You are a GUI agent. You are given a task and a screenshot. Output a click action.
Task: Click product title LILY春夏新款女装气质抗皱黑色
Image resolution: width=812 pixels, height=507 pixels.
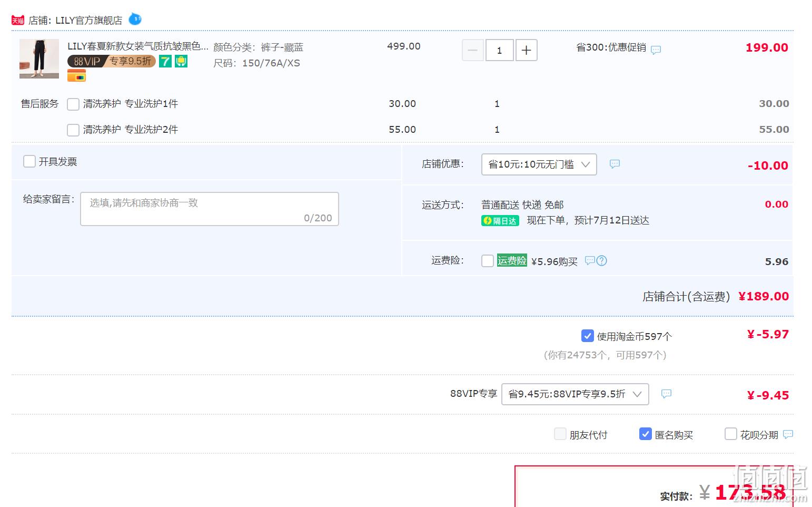click(x=138, y=46)
